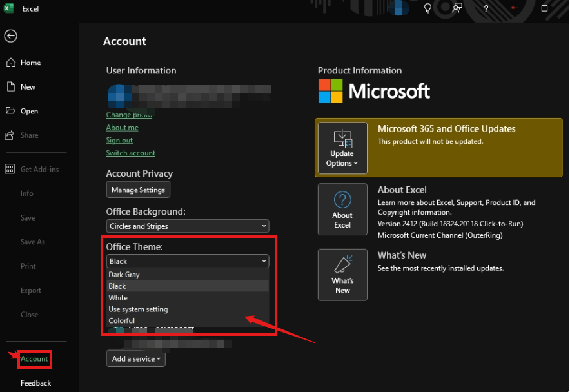
Task: Click the Sign out link
Action: pyautogui.click(x=119, y=140)
